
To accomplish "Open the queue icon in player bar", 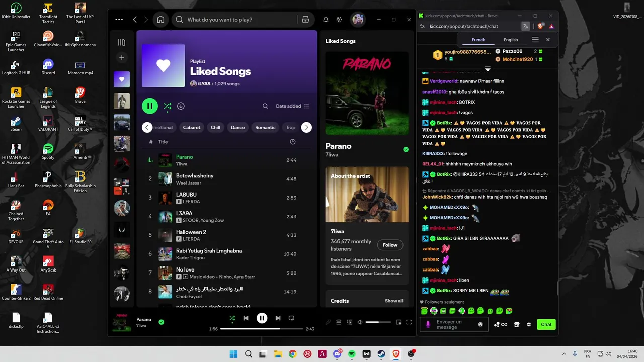I will coord(339,322).
